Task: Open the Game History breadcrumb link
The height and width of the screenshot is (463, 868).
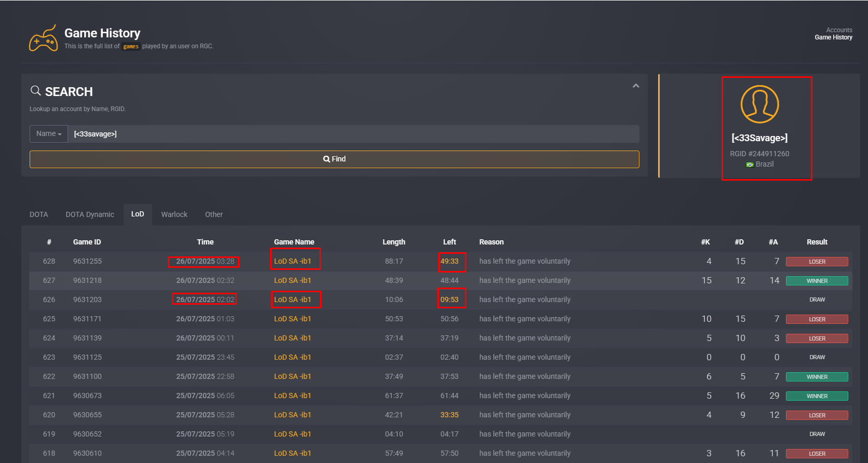Action: pos(833,37)
